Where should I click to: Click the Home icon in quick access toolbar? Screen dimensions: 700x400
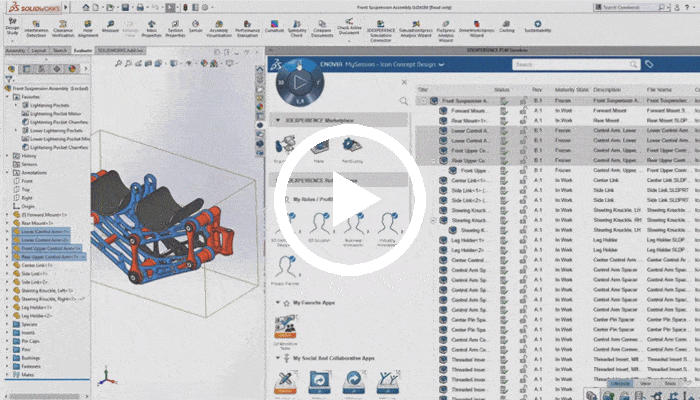coord(86,7)
